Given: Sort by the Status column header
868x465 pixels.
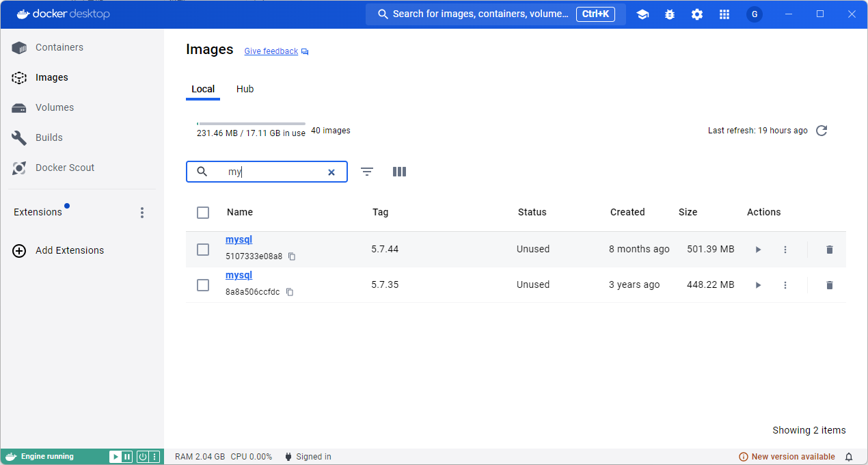Looking at the screenshot, I should [x=532, y=212].
